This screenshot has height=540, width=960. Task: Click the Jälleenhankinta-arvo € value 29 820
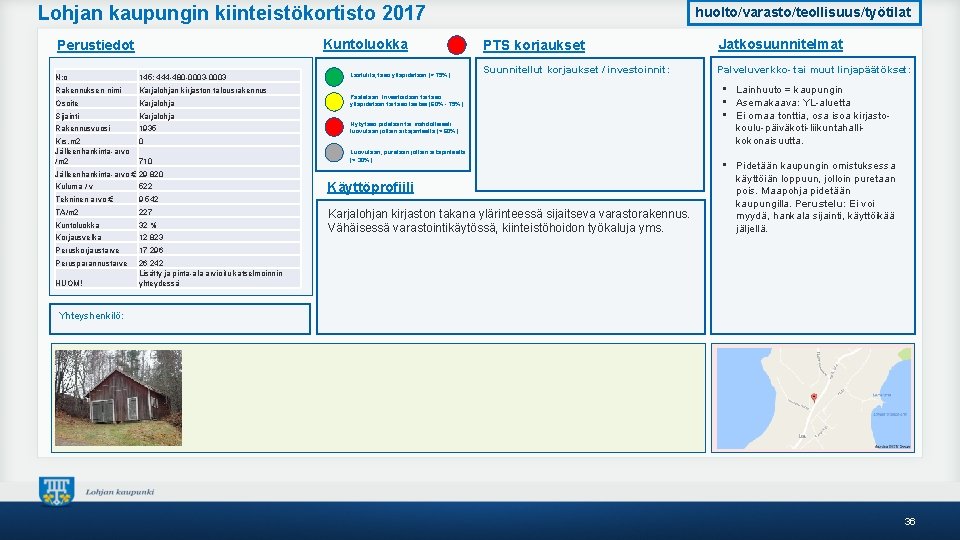tap(151, 174)
